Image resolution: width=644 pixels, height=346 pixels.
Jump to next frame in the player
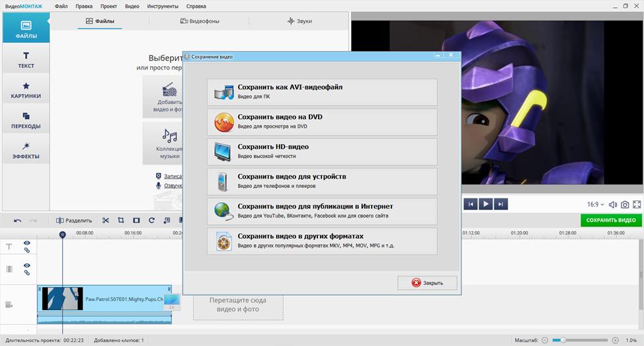tap(501, 204)
